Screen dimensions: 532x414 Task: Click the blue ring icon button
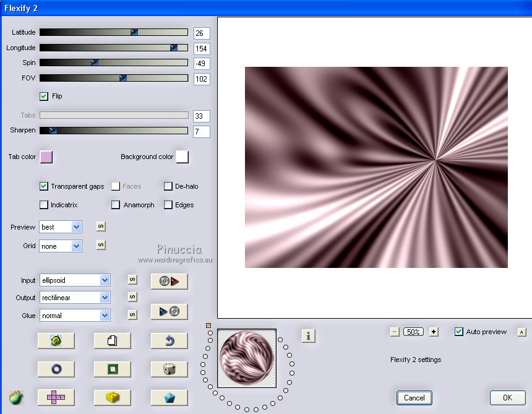coord(56,369)
